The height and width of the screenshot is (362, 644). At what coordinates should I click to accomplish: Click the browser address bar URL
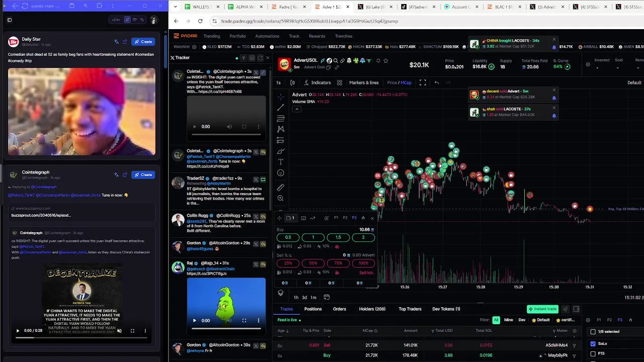(309, 21)
